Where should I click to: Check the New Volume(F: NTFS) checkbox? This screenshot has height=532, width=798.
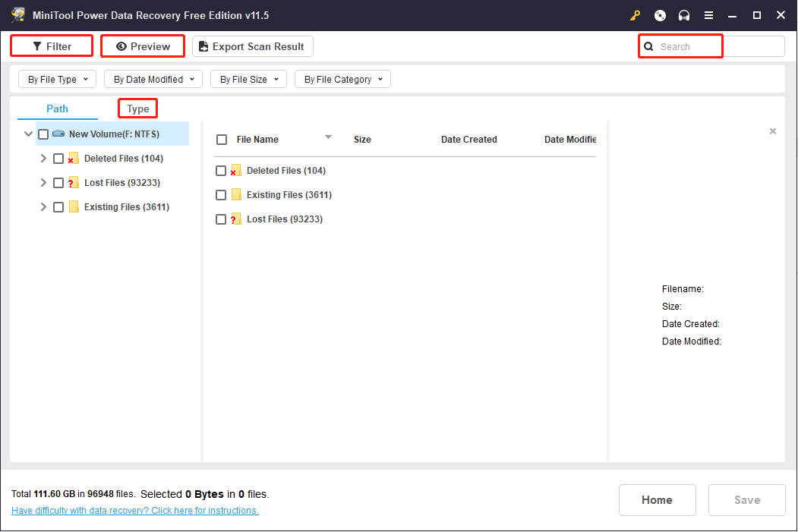[43, 134]
